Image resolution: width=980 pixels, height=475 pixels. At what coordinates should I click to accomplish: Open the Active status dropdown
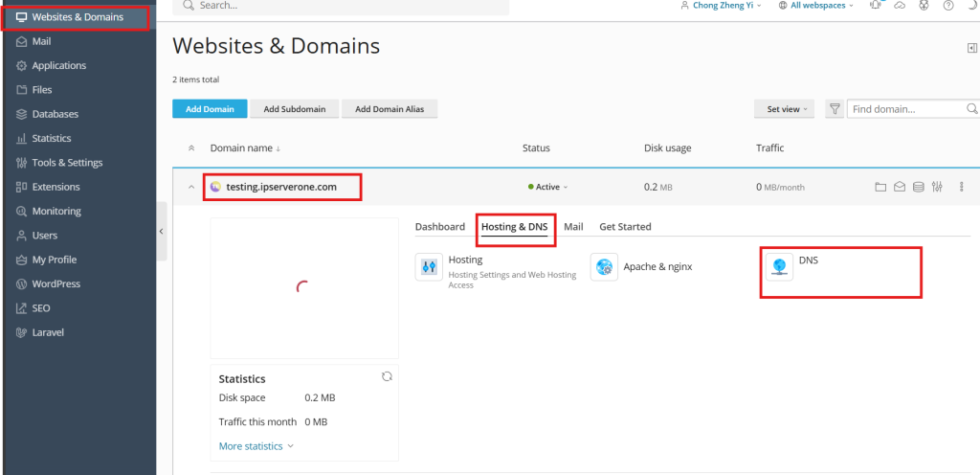(x=550, y=187)
